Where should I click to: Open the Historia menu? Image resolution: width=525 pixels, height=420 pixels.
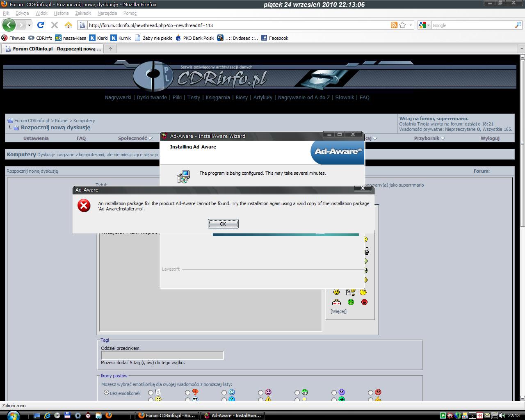tap(61, 13)
